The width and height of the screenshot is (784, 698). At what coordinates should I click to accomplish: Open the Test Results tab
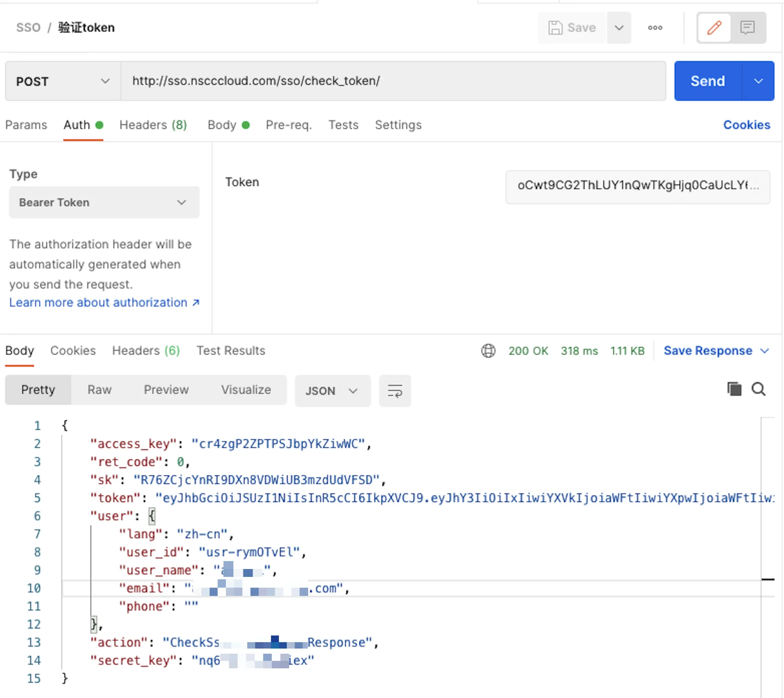[231, 351]
